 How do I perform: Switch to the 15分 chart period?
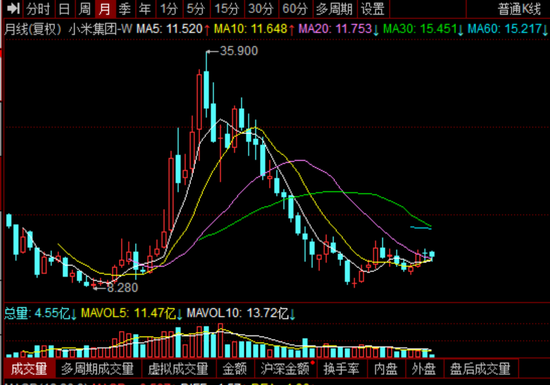[227, 8]
